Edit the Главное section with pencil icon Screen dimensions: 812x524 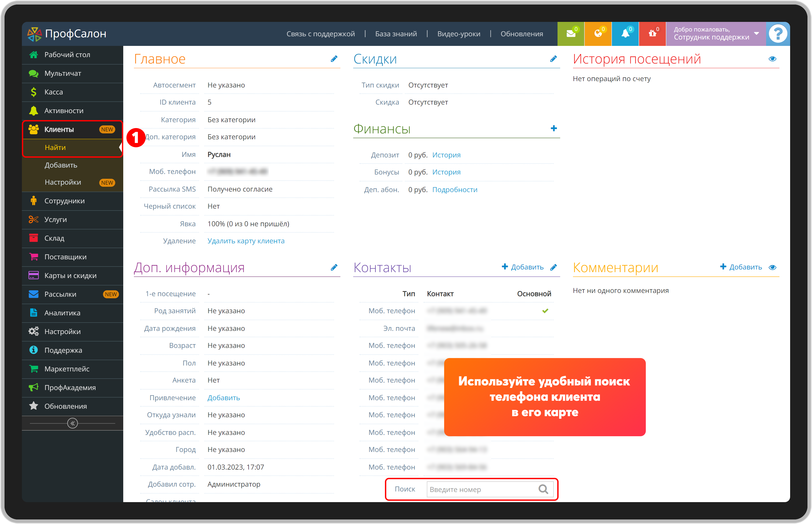coord(334,59)
